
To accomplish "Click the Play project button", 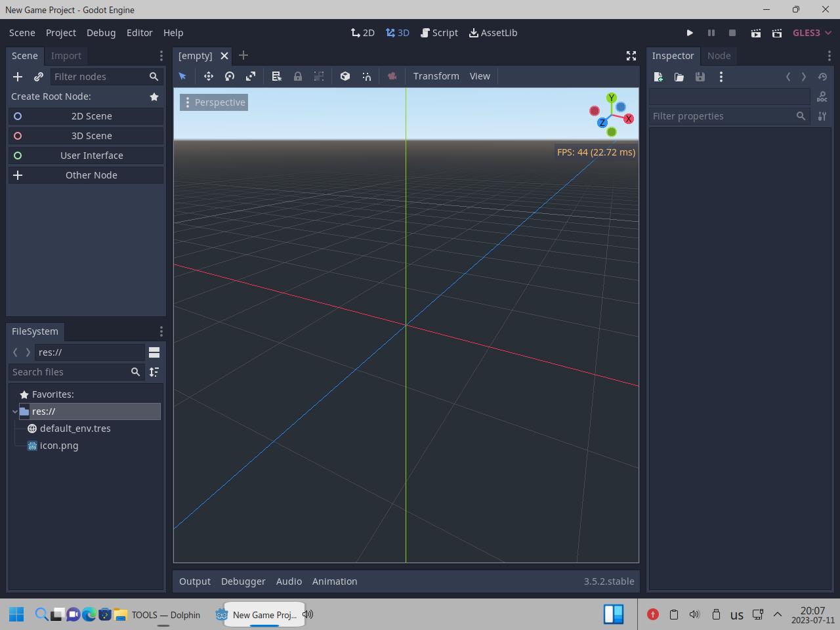I will tap(690, 33).
